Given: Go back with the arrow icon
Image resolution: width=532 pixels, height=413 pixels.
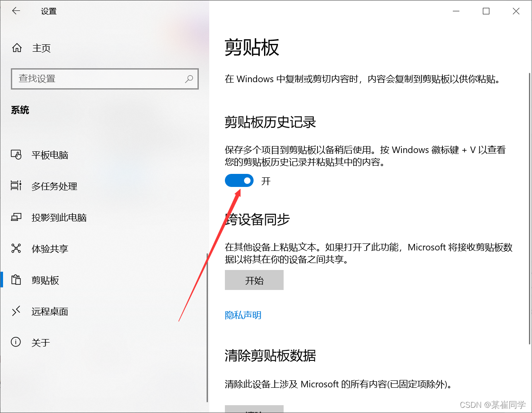Looking at the screenshot, I should tap(16, 11).
